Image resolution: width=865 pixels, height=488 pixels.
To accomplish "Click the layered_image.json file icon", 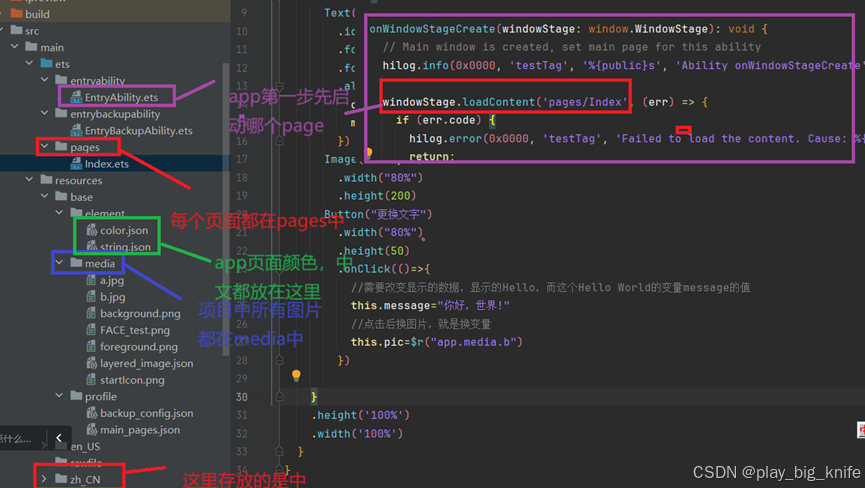I will [92, 363].
